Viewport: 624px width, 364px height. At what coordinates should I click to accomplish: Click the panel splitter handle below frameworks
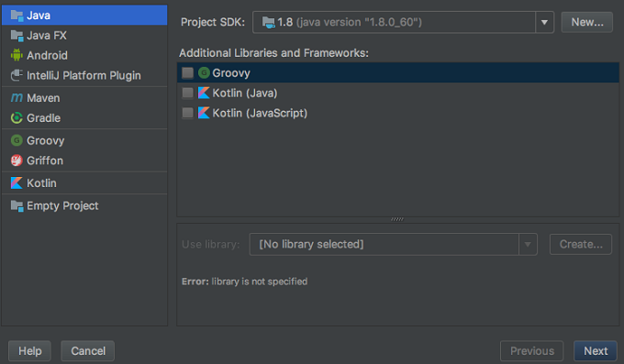pos(397,219)
